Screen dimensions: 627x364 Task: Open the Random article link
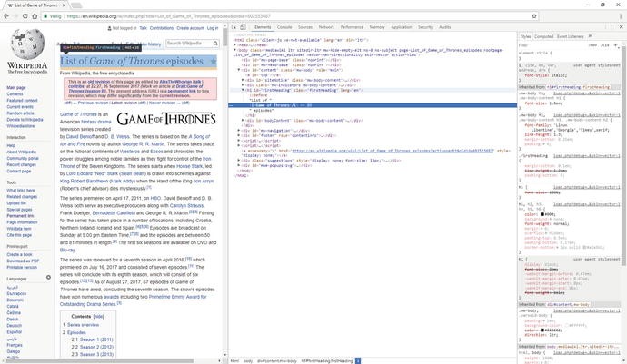tap(20, 113)
